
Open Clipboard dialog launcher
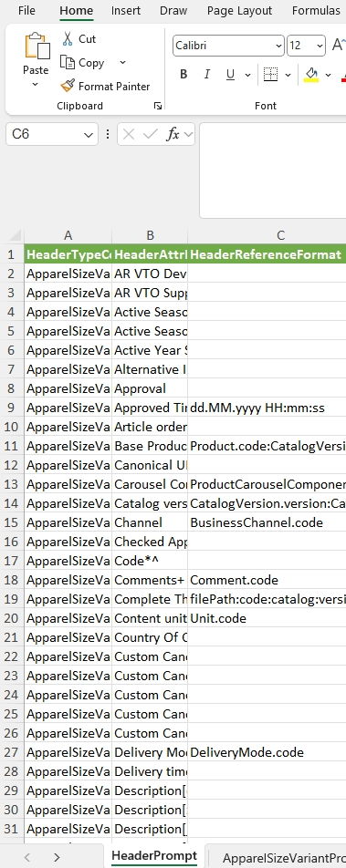click(158, 106)
